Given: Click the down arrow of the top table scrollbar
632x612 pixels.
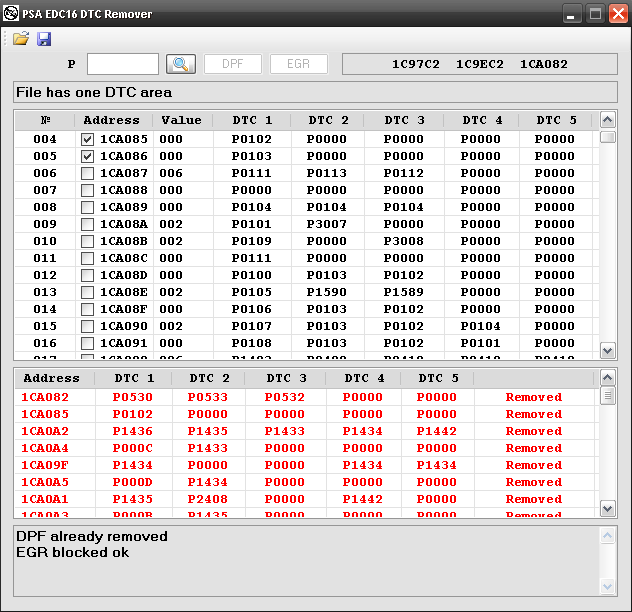Looking at the screenshot, I should pos(607,350).
